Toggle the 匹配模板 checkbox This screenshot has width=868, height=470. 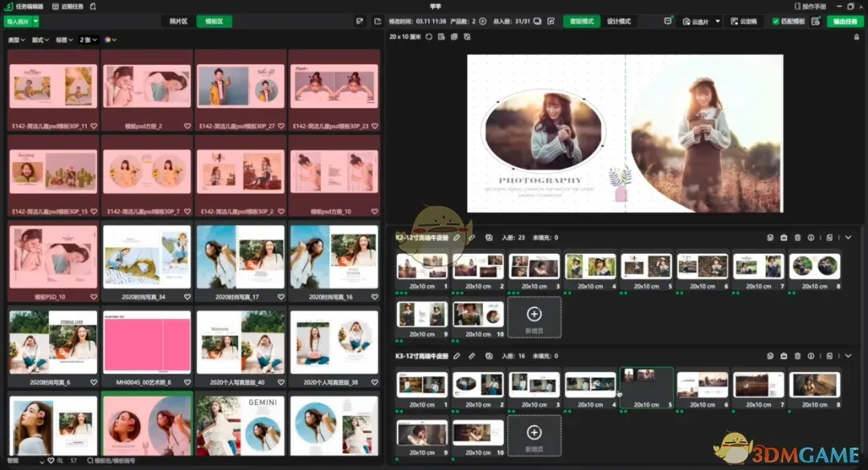[776, 22]
